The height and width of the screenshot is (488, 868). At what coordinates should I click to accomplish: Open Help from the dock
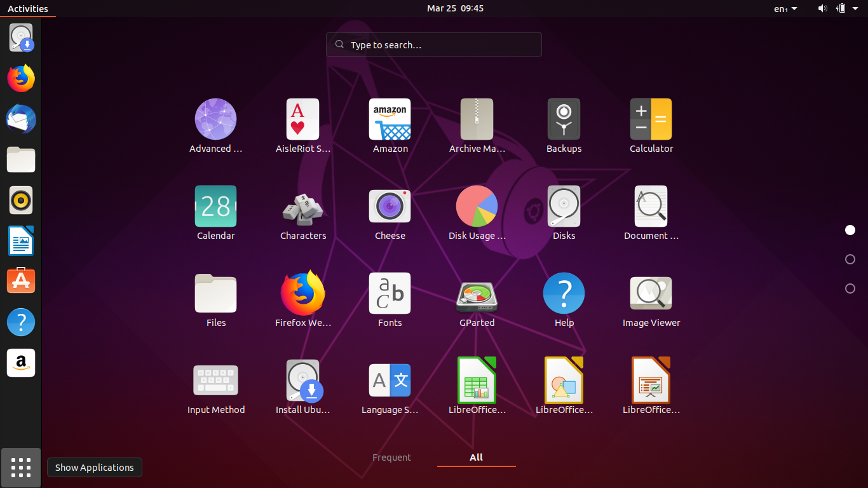[21, 322]
